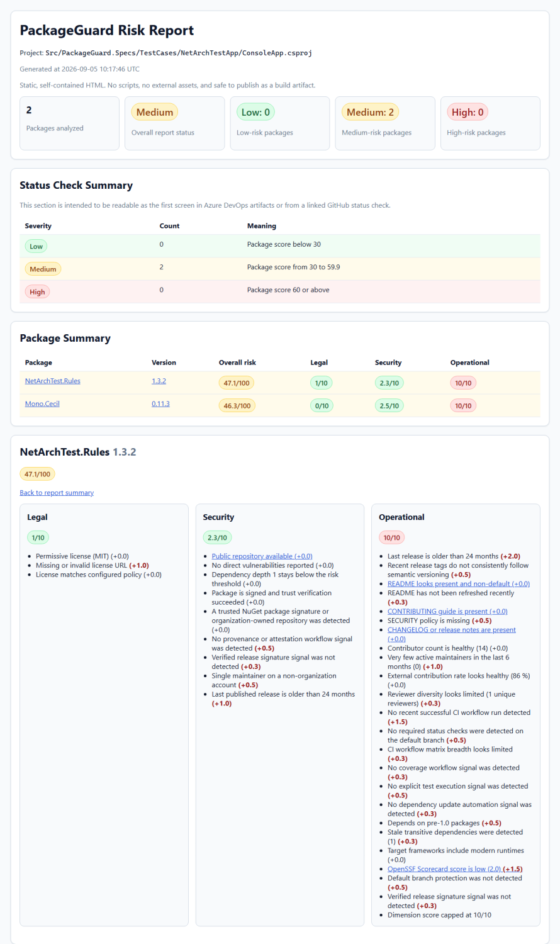Click 'Last published release is older than 24 months' item
Screen dimensions: 560x944
283,699
